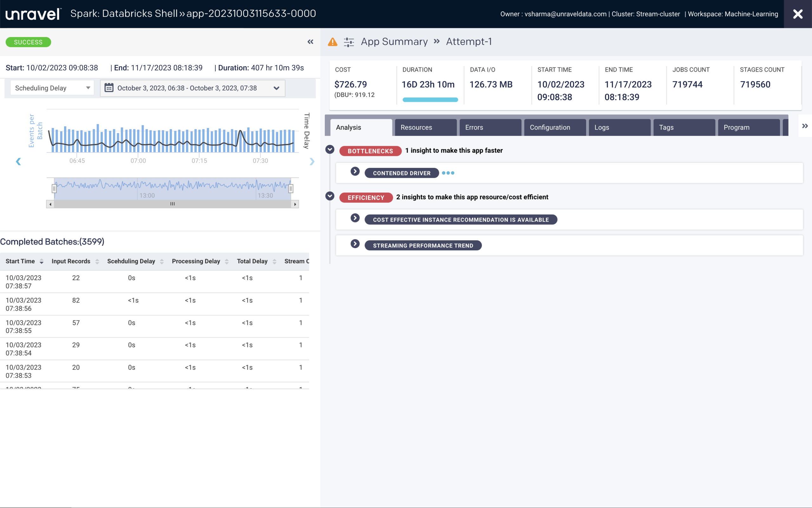Collapse the Bottlenecks section

330,150
